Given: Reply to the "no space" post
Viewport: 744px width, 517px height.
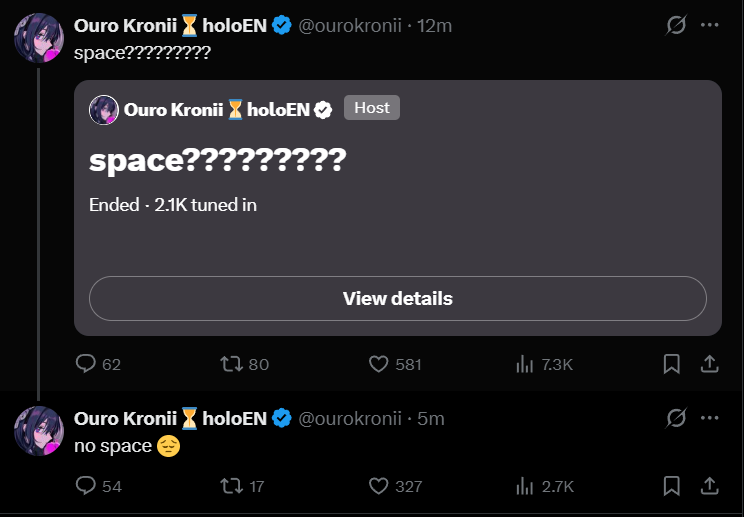Looking at the screenshot, I should click(87, 486).
